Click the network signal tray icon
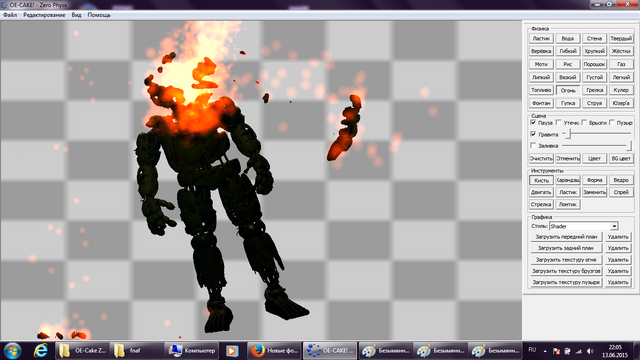640x360 pixels. [579, 351]
